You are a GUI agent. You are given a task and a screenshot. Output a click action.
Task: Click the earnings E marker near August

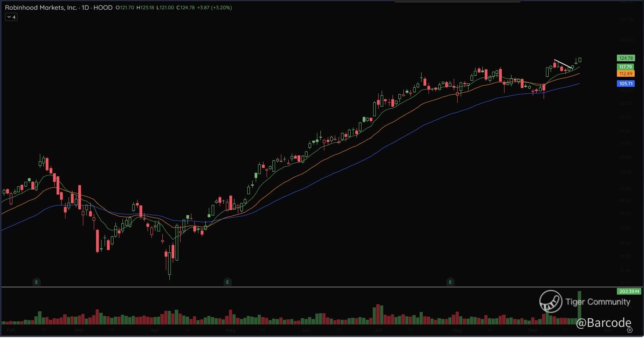[450, 282]
